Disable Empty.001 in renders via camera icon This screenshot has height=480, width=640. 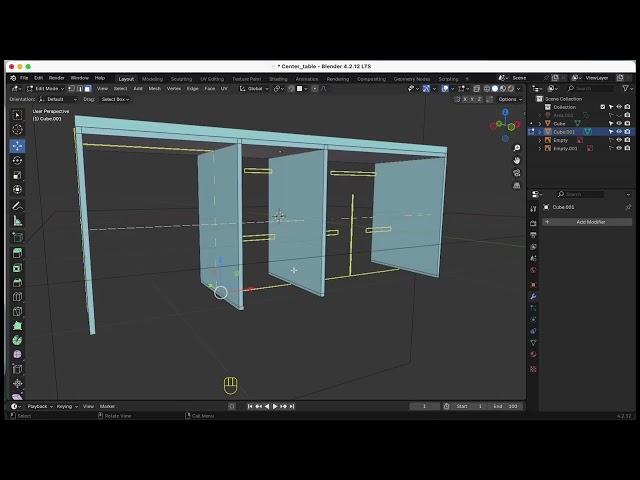[627, 148]
